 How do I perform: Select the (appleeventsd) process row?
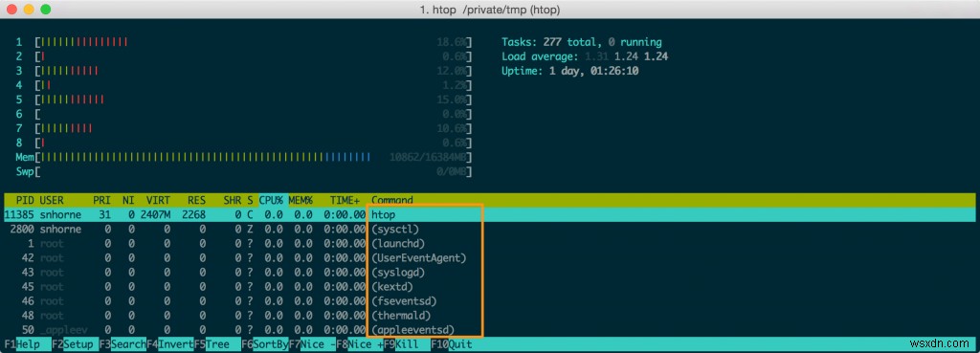(490, 330)
